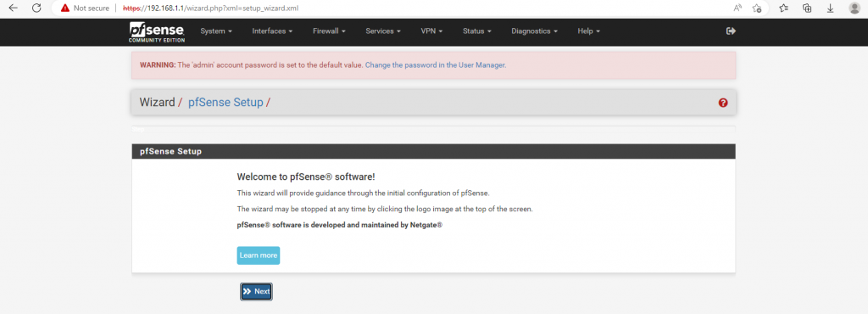Click the Wizard breadcrumb text
868x314 pixels.
[x=157, y=102]
